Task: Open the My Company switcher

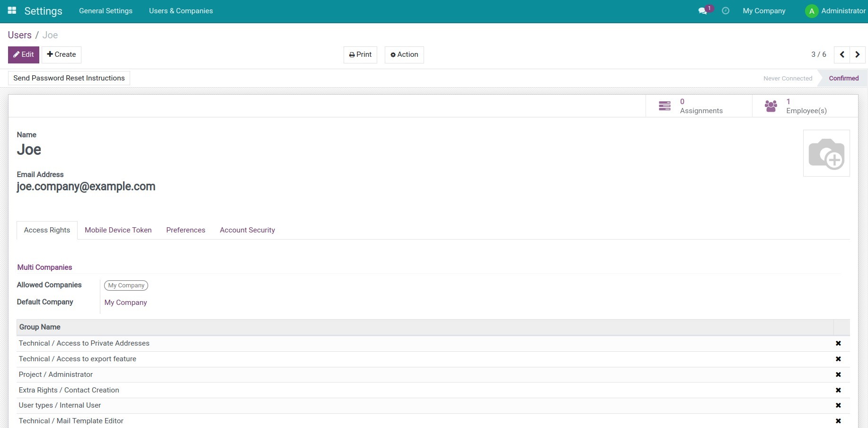Action: click(x=764, y=10)
